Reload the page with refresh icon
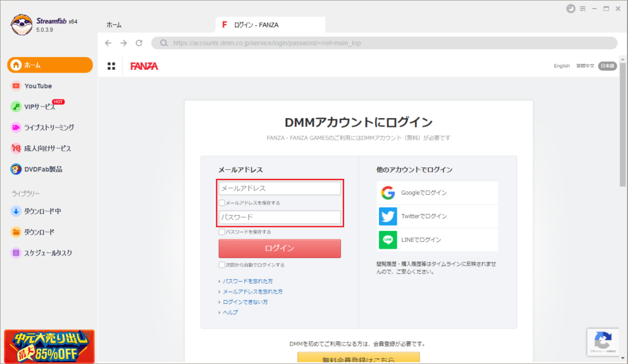628x364 pixels. 139,43
